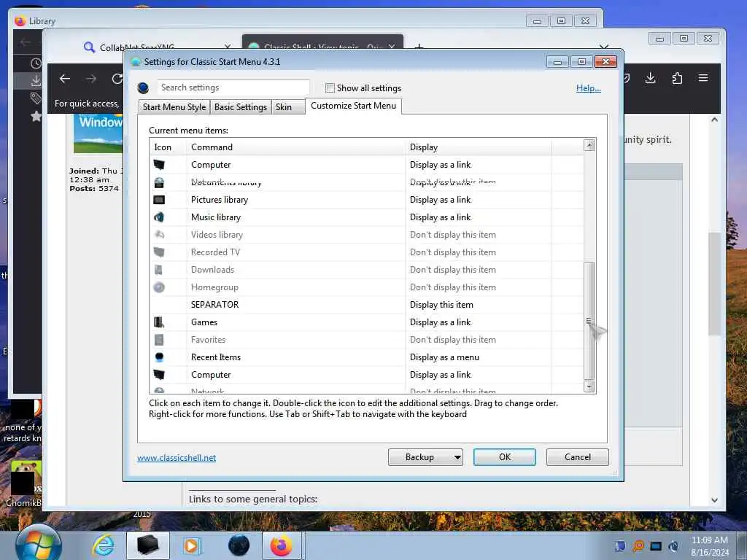Click the Cancel button

[x=578, y=457]
